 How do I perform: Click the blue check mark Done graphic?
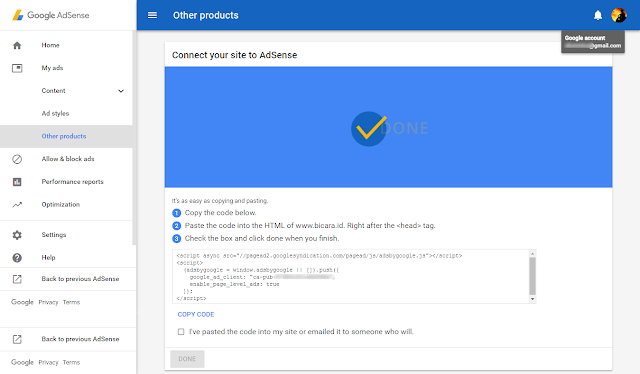[369, 129]
